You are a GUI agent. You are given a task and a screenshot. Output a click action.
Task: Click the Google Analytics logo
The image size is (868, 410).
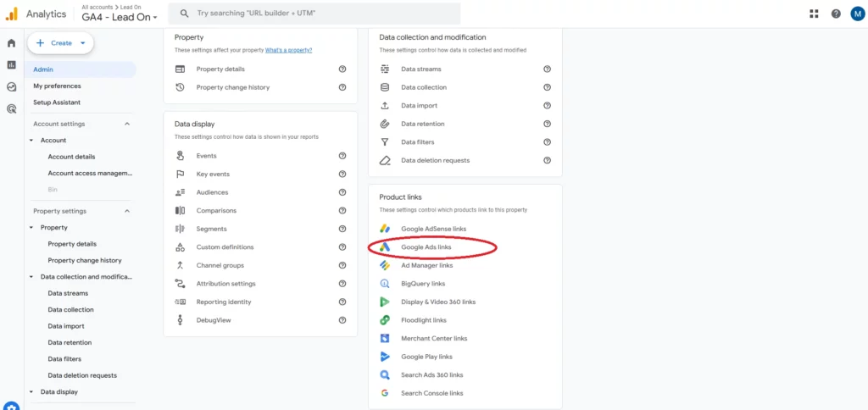click(x=12, y=14)
